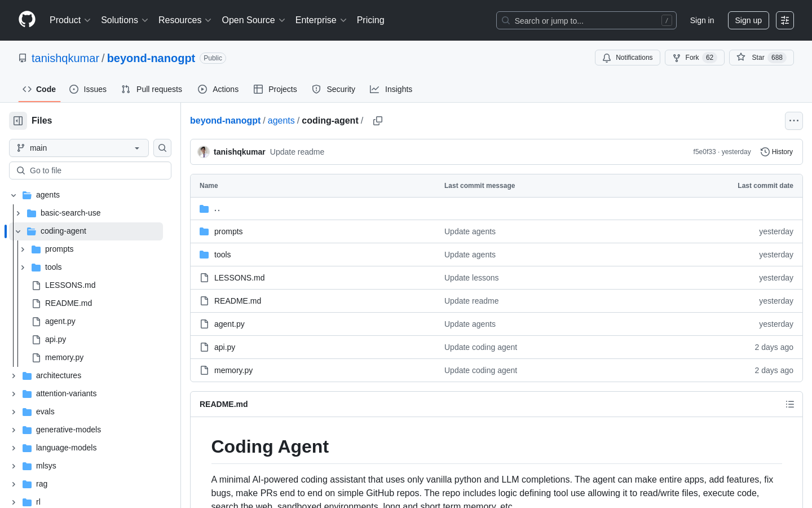Expand the attention-variants folder chevron
This screenshot has height=508, width=812.
14,394
